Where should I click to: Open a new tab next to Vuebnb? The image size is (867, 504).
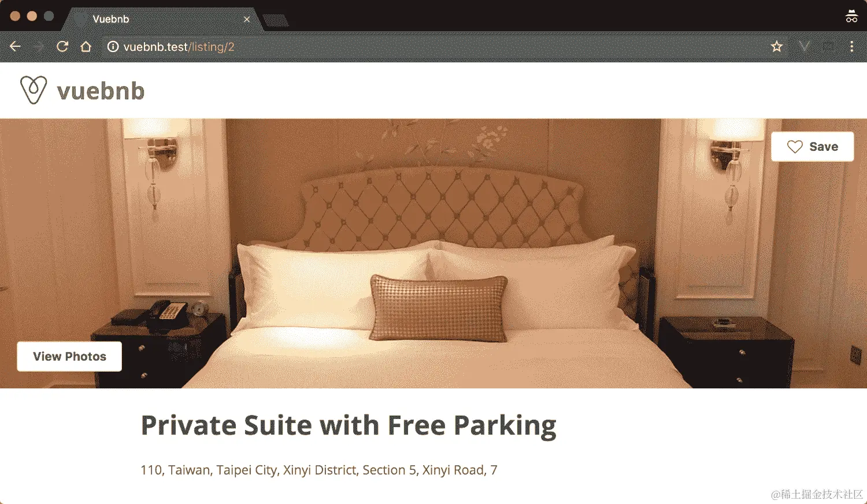pos(276,21)
